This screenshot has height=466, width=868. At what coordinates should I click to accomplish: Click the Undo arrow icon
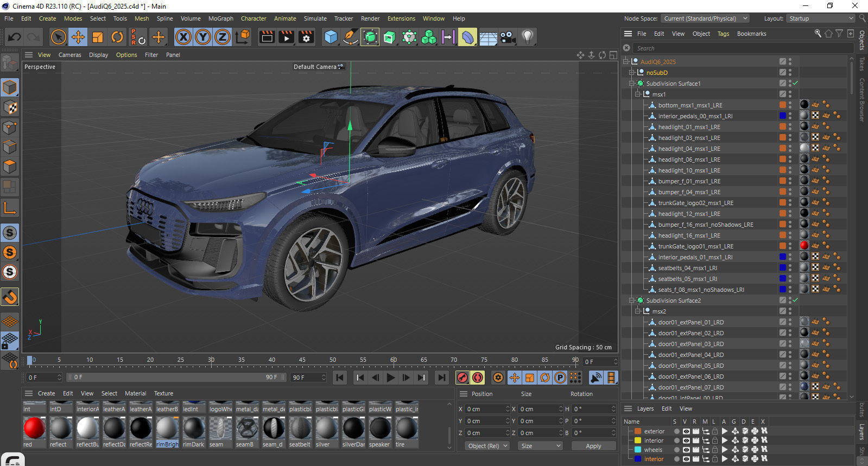[15, 37]
